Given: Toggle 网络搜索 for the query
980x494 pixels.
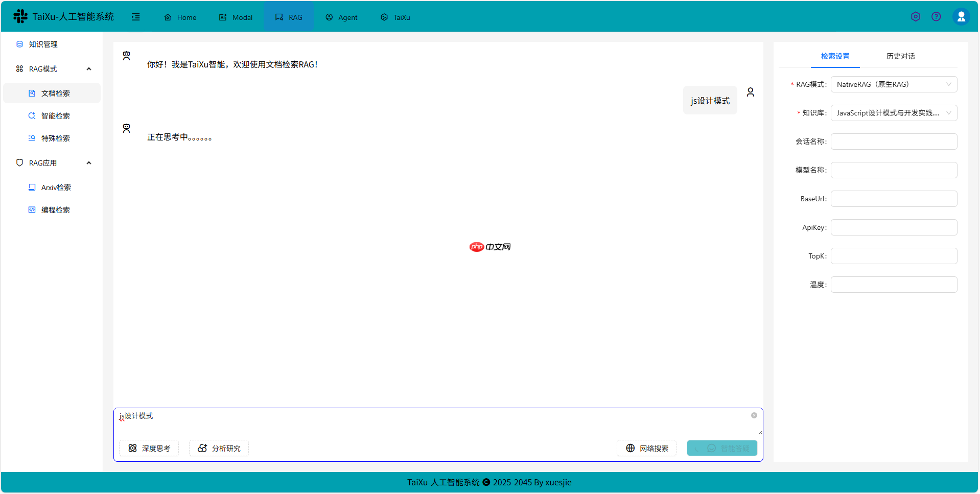Looking at the screenshot, I should pos(646,448).
